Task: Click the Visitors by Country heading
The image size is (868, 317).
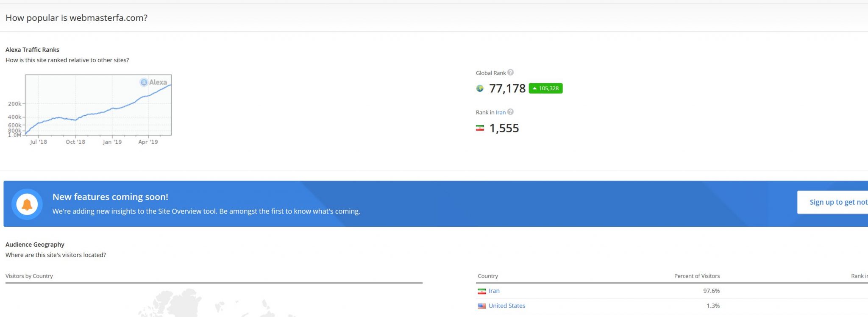Action: point(29,276)
